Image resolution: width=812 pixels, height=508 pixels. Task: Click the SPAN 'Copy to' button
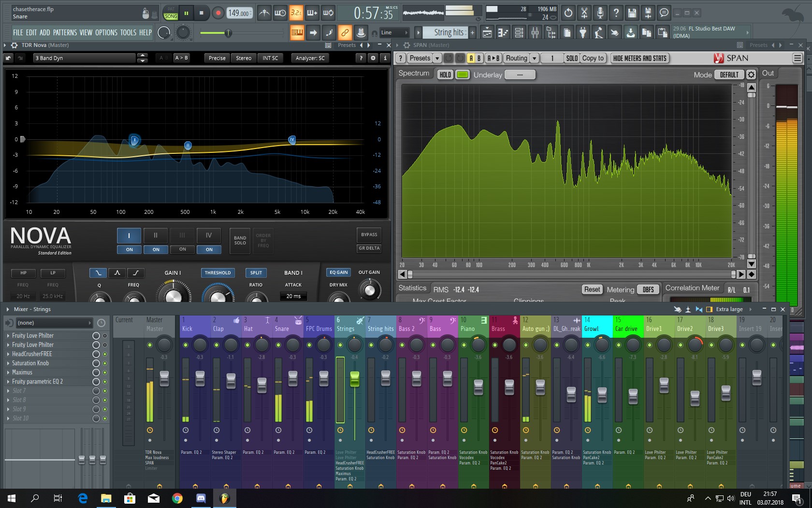pyautogui.click(x=593, y=58)
